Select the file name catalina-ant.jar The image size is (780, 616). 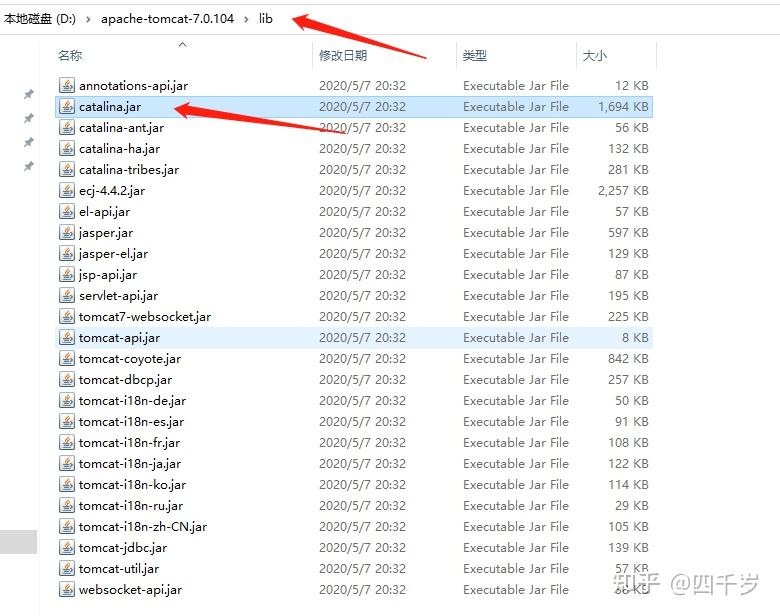[x=121, y=127]
